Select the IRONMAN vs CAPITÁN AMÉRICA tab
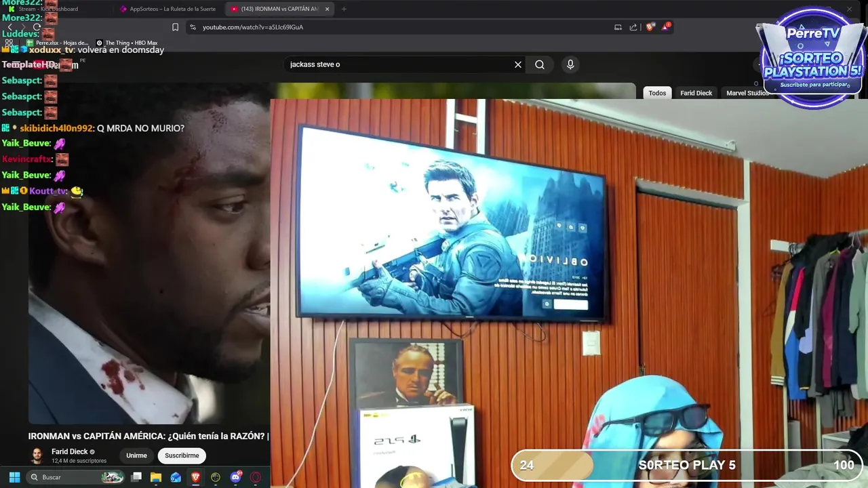Viewport: 868px width, 488px height. (x=279, y=9)
